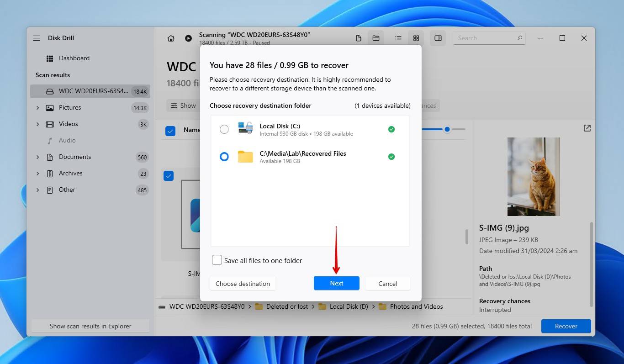The width and height of the screenshot is (624, 364).
Task: Select grid view layout icon
Action: (416, 38)
